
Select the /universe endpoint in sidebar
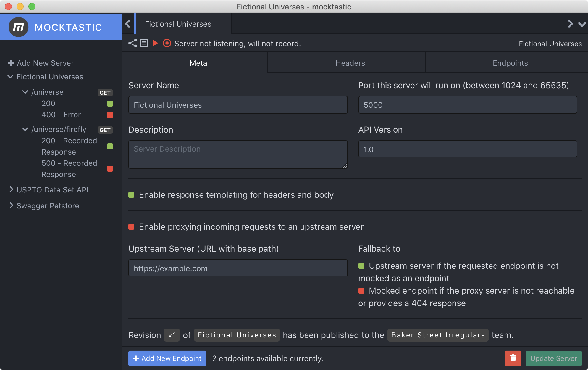(x=47, y=92)
